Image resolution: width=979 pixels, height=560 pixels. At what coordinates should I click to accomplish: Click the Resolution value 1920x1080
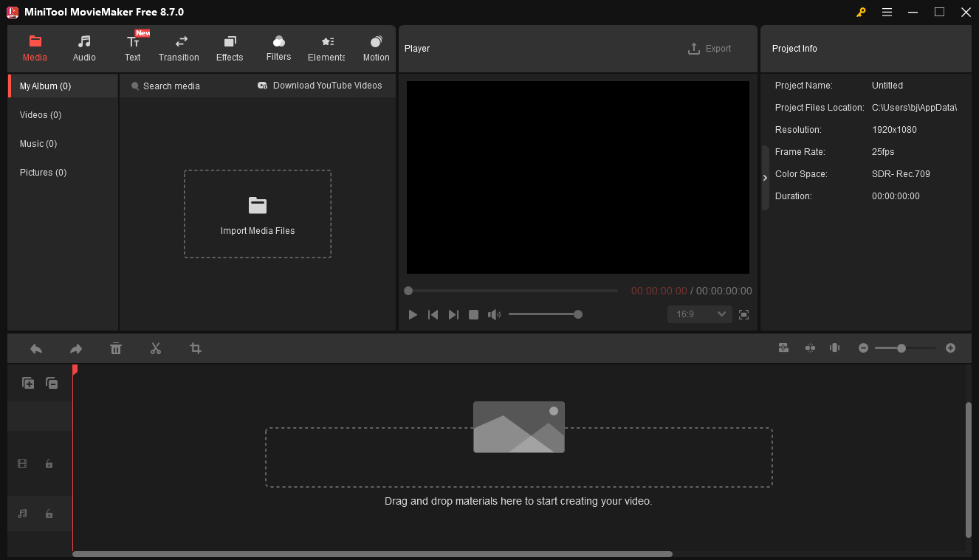tap(894, 130)
